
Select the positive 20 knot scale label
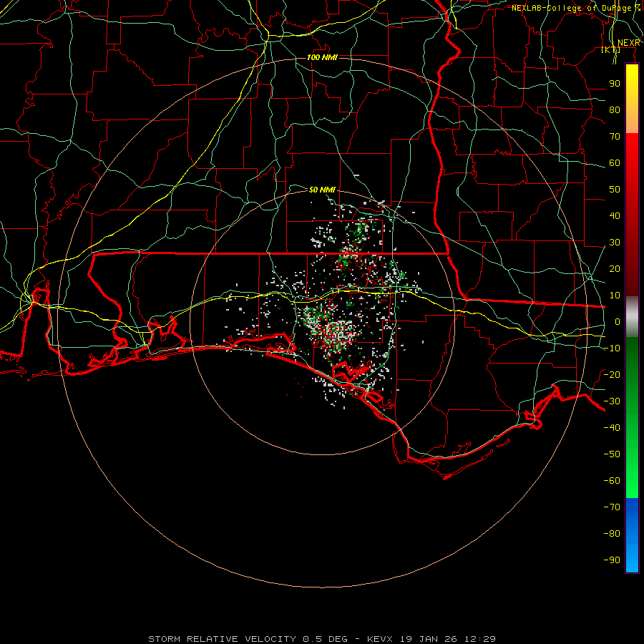(x=615, y=269)
